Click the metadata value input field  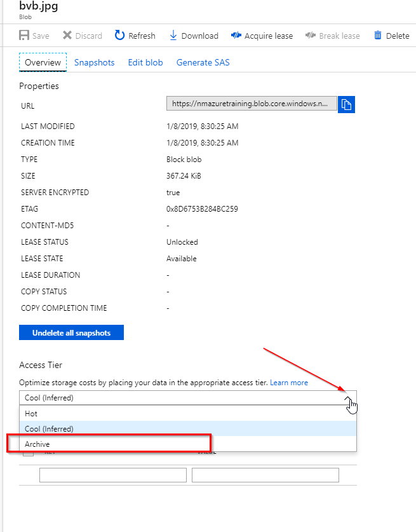265,475
